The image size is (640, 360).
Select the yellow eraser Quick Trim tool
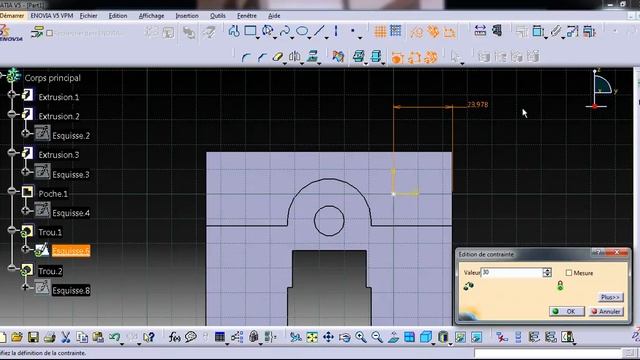(x=278, y=57)
